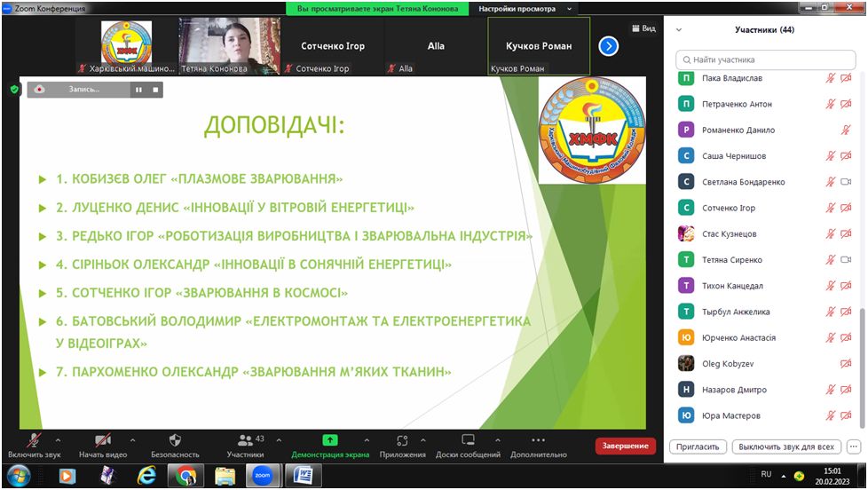Select Тетяна Кононова video thumbnail
This screenshot has width=868, height=490.
point(229,46)
